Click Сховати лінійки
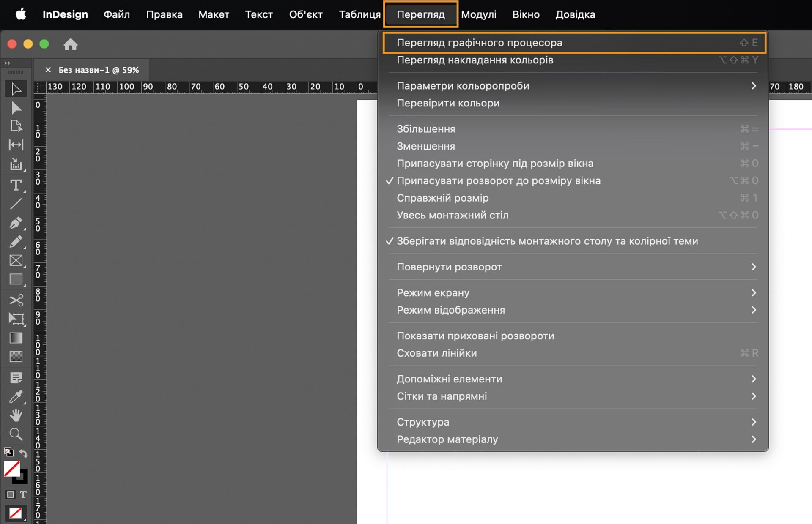 pos(436,353)
